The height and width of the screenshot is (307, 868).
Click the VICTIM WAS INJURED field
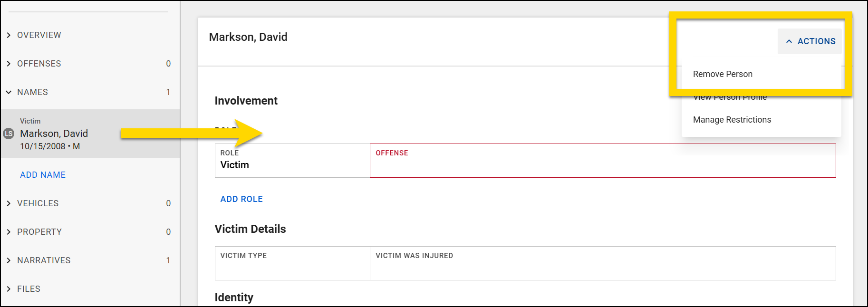601,263
